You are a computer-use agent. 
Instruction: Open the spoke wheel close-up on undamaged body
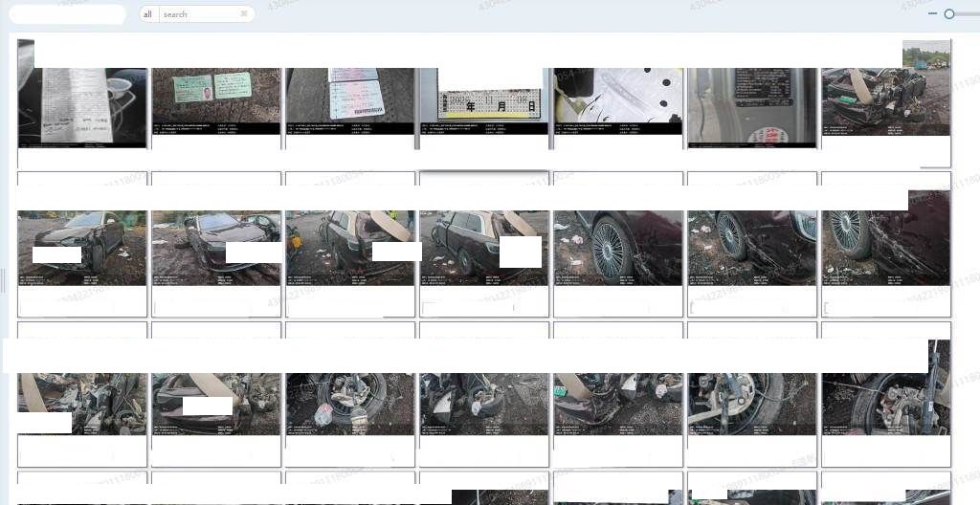pos(618,248)
